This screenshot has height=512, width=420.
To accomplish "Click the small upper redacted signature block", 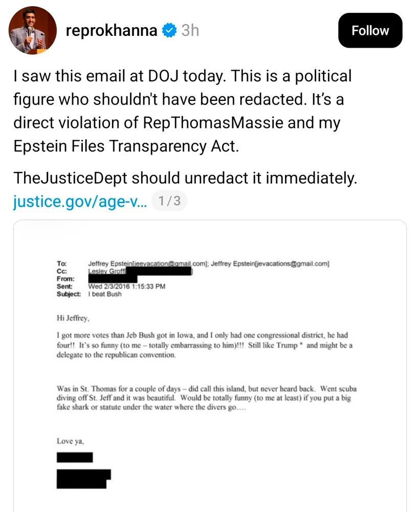I will click(x=75, y=457).
